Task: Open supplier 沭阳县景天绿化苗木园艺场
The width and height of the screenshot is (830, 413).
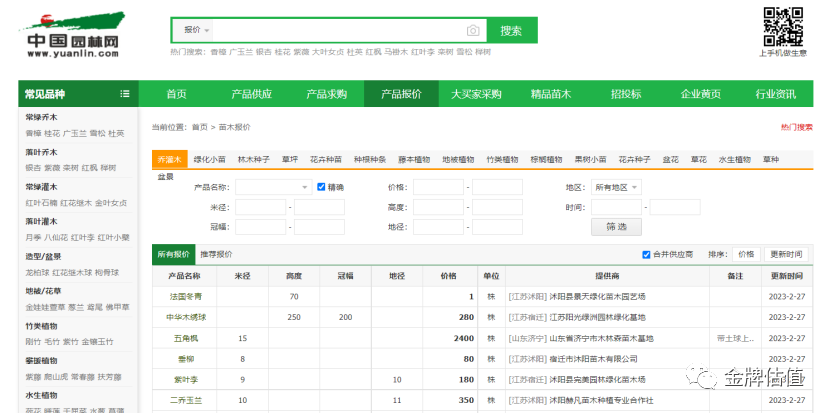Action: click(x=597, y=297)
